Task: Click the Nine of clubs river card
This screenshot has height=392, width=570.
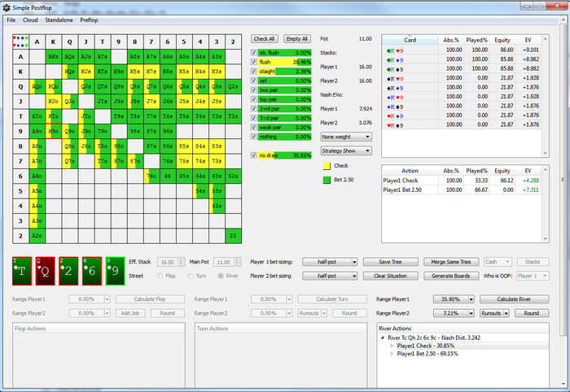Action: 116,271
